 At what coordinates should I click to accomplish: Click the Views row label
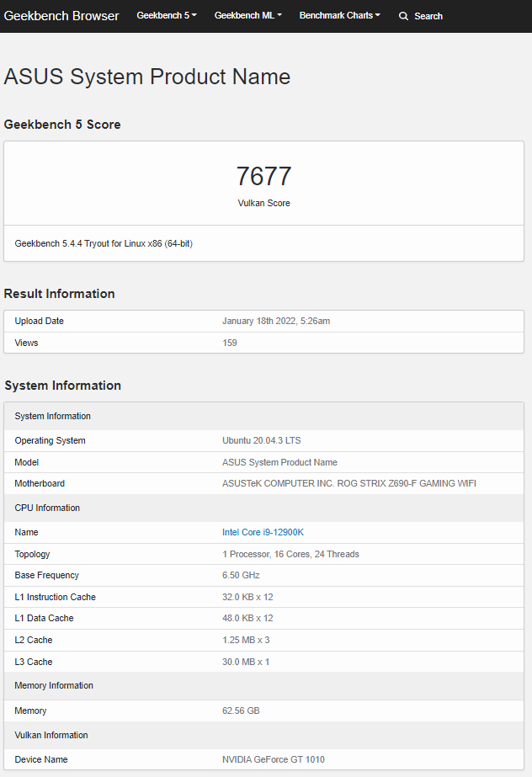(26, 343)
